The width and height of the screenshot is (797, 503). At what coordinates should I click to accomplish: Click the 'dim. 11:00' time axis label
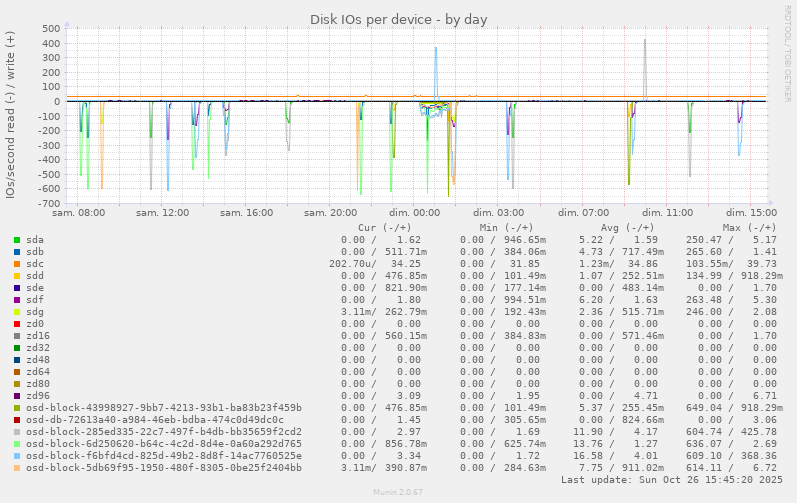(x=667, y=213)
